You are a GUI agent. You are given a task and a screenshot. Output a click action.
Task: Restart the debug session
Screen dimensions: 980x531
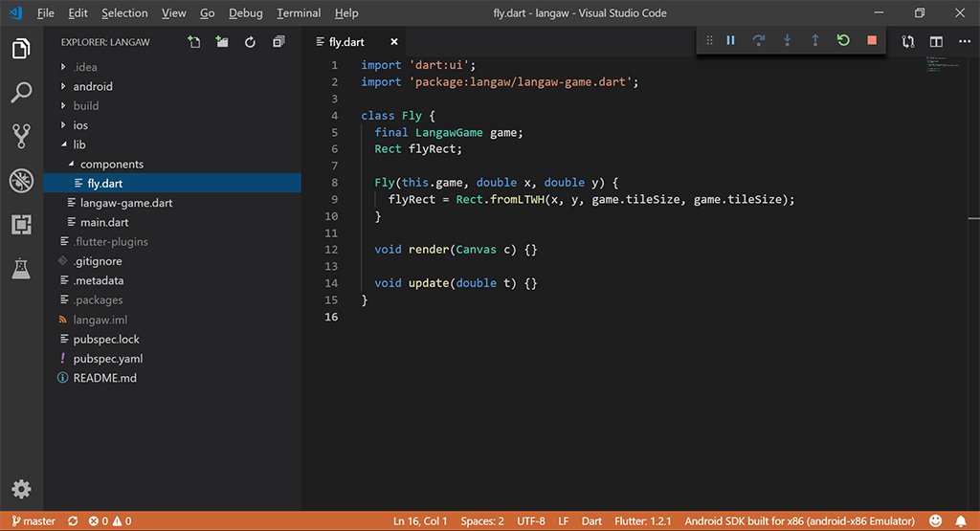tap(843, 40)
